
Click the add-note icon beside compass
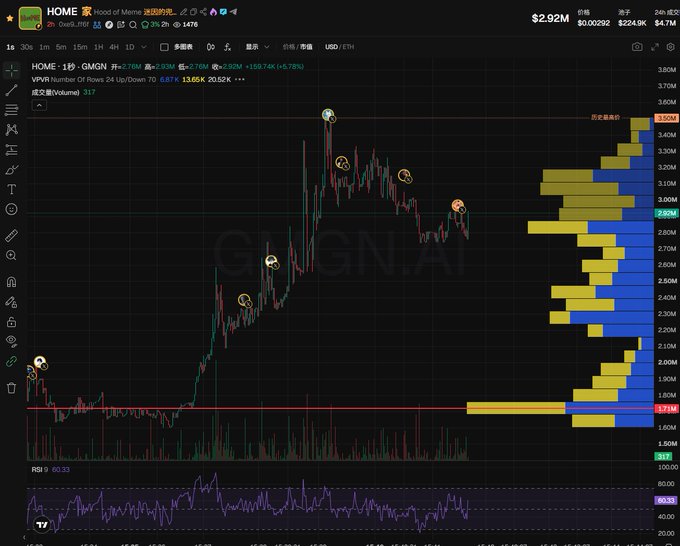[x=121, y=25]
